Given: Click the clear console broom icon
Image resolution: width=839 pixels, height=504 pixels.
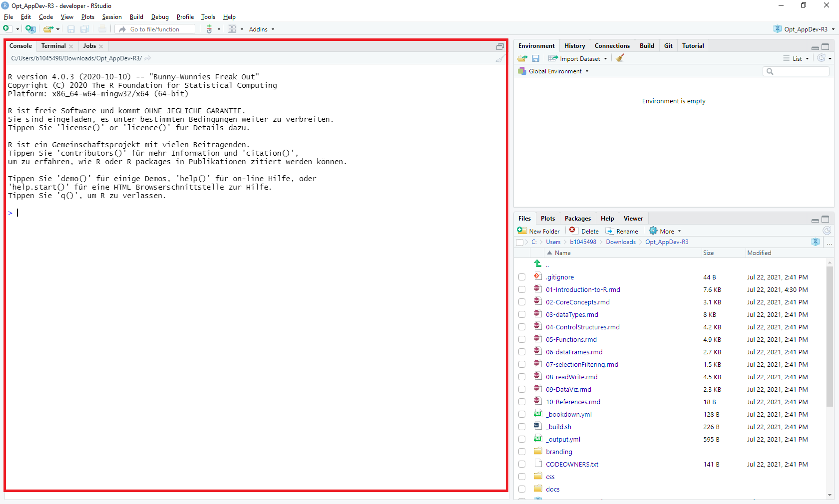Looking at the screenshot, I should (500, 58).
